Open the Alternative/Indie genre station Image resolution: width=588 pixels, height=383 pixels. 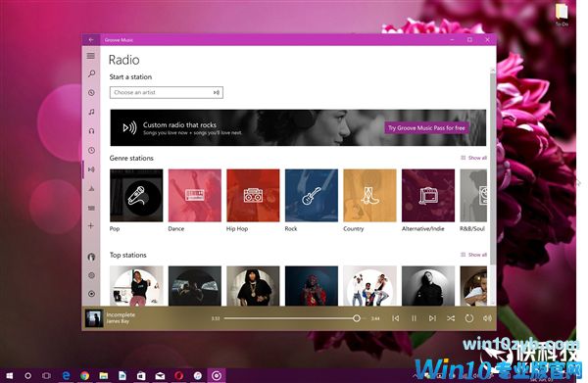point(428,195)
